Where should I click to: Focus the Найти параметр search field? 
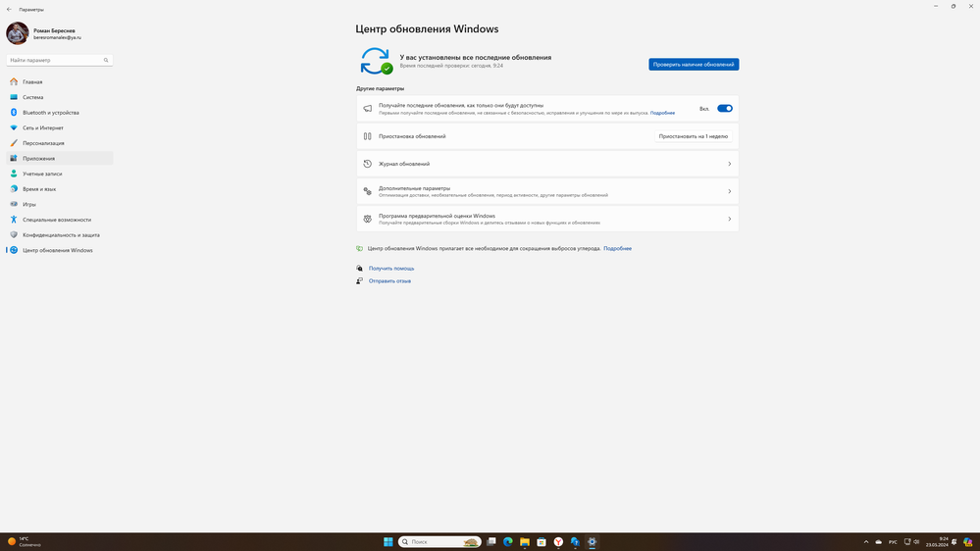pyautogui.click(x=60, y=60)
